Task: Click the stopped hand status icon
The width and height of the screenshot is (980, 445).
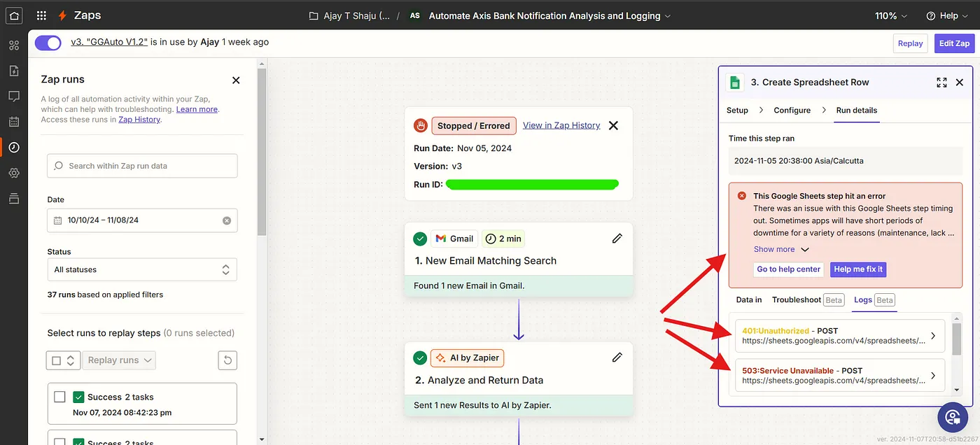Action: [421, 126]
